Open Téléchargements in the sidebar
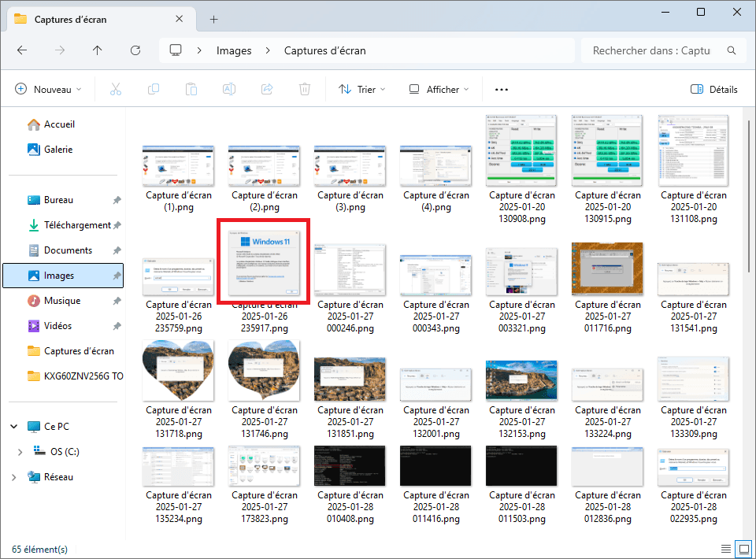This screenshot has width=756, height=559. (77, 225)
